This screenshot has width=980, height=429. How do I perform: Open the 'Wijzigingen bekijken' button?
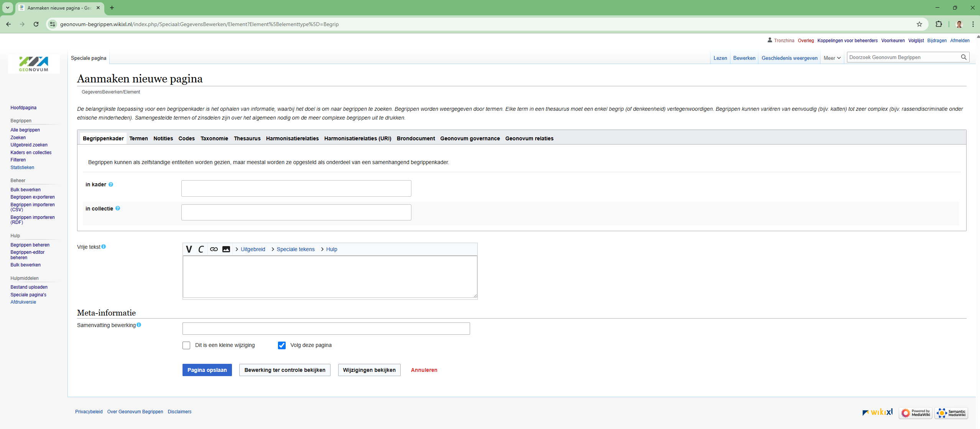pos(369,370)
